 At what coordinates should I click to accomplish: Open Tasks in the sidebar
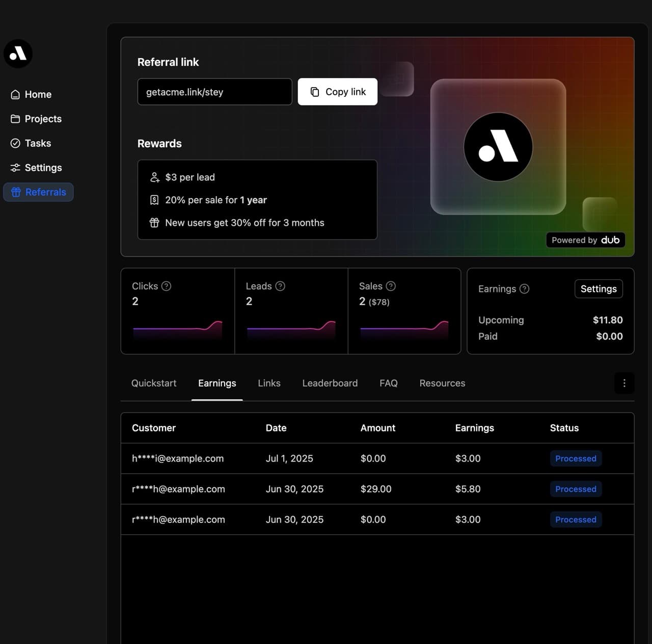(x=31, y=143)
